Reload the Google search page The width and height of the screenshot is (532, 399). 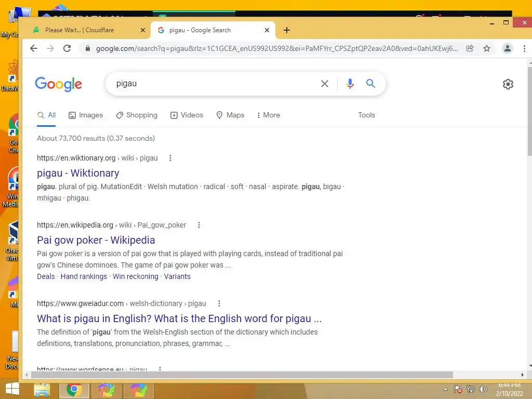(67, 48)
